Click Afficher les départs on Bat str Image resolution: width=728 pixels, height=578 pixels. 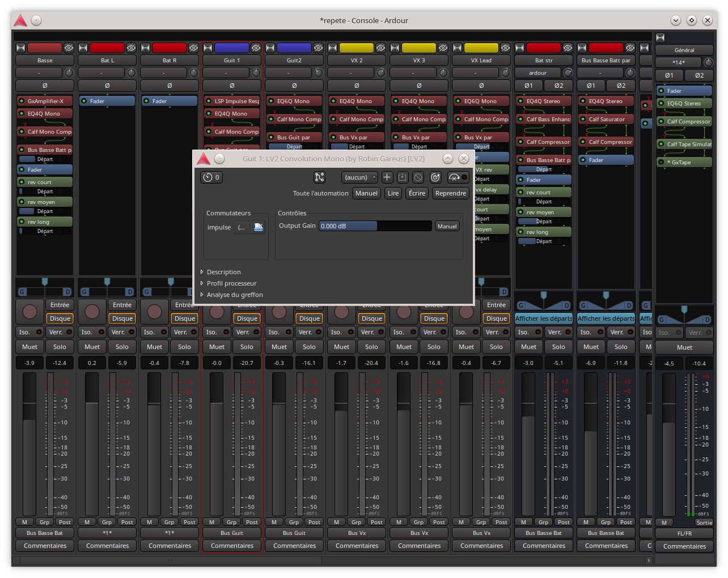click(x=544, y=318)
